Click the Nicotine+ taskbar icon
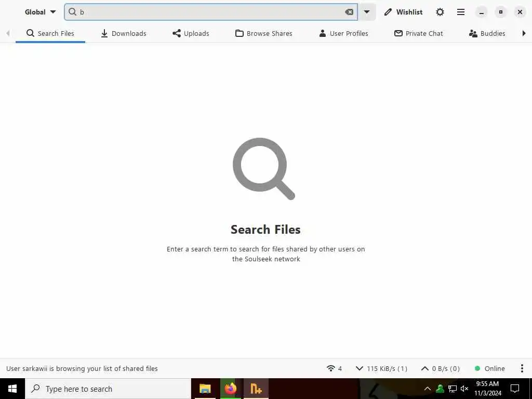 (x=256, y=389)
